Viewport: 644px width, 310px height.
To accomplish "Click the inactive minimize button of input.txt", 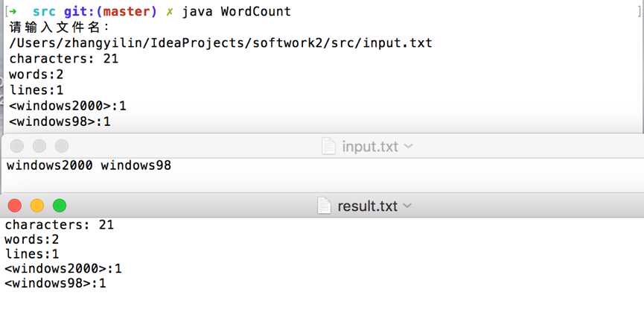I will coord(39,146).
